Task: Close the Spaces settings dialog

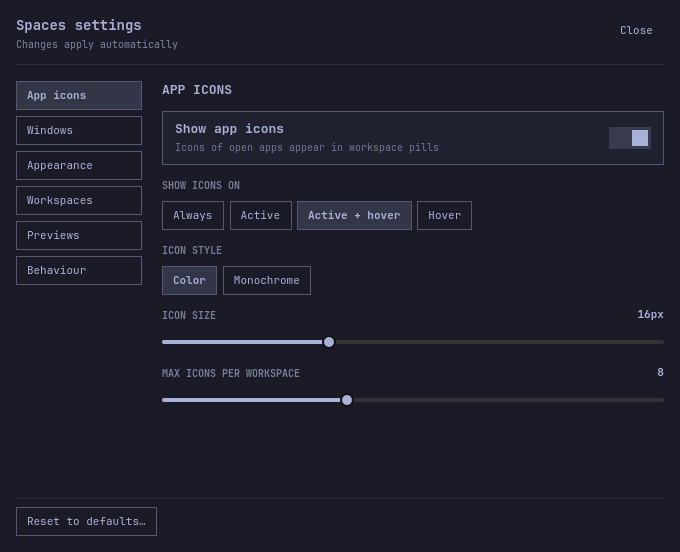Action: (x=636, y=30)
